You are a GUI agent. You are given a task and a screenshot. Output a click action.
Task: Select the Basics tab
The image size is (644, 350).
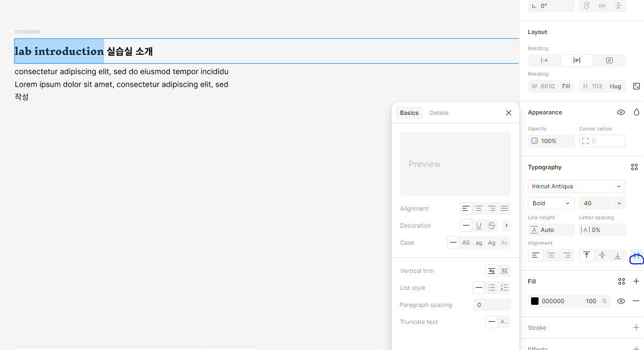[409, 113]
